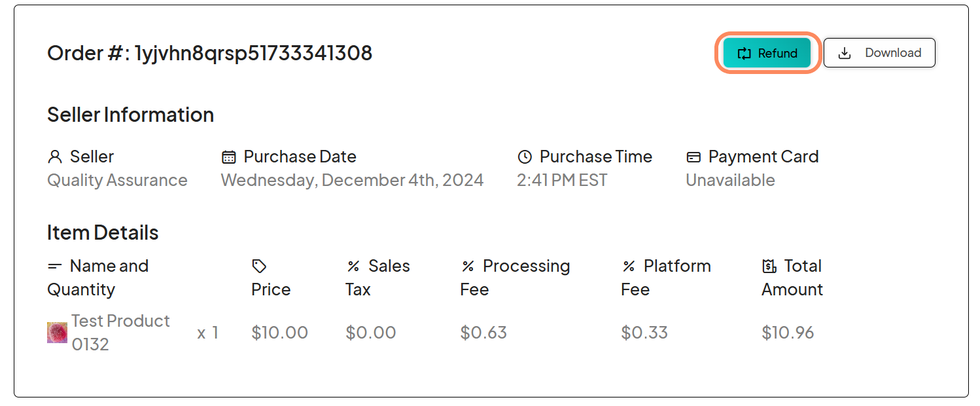Click the calendar icon next to Purchase Date
This screenshot has height=406, width=980.
[228, 156]
